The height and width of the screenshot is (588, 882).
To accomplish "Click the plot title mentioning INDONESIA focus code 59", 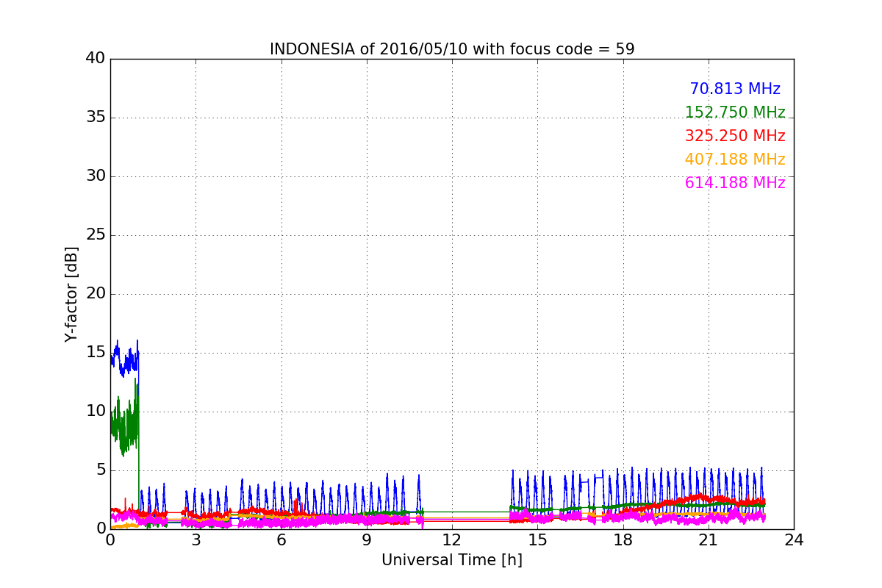I will (x=452, y=49).
